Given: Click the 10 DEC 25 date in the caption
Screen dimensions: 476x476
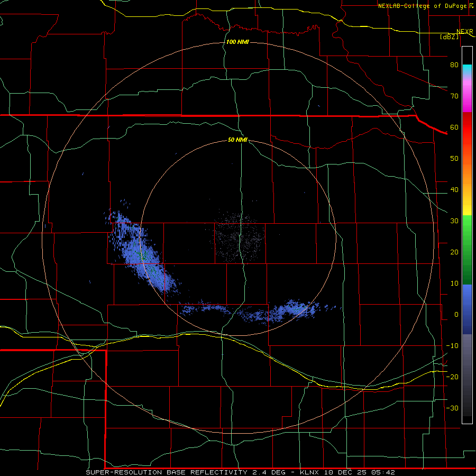Looking at the screenshot, I should point(344,472).
